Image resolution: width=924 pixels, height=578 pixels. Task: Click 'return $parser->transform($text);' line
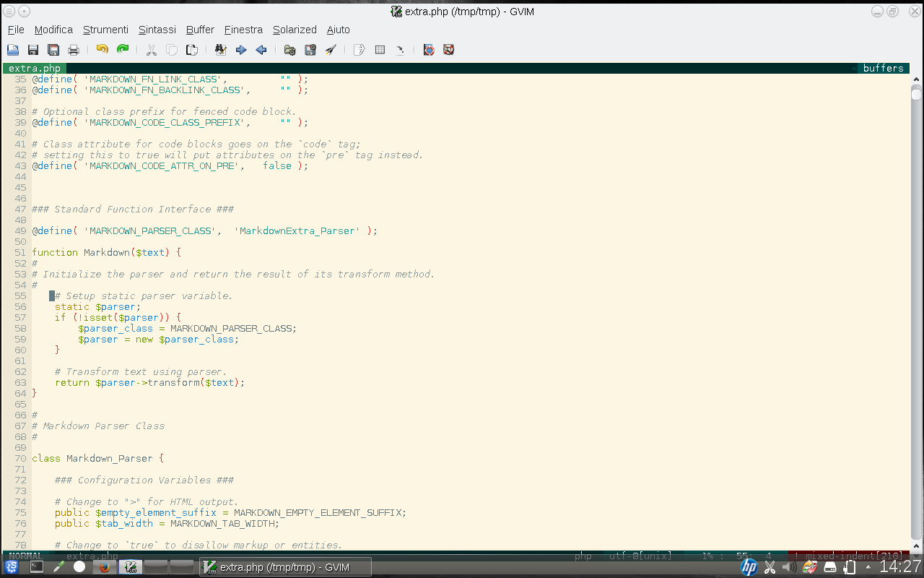(x=149, y=383)
